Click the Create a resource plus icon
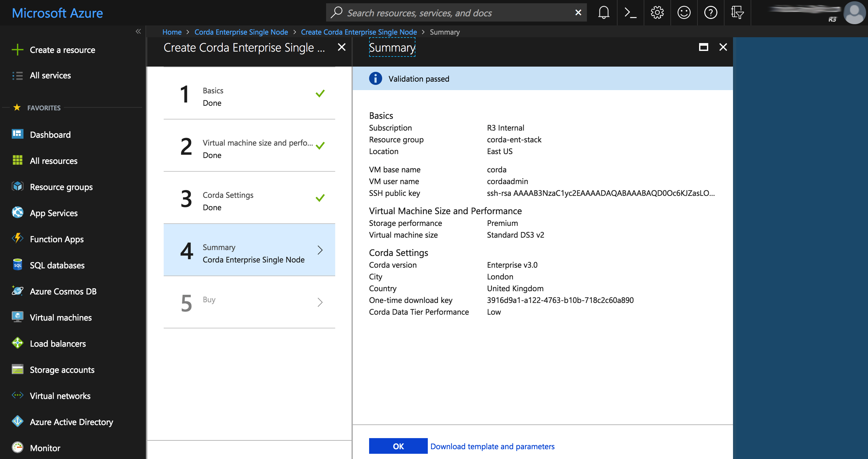This screenshot has height=459, width=868. (x=18, y=50)
